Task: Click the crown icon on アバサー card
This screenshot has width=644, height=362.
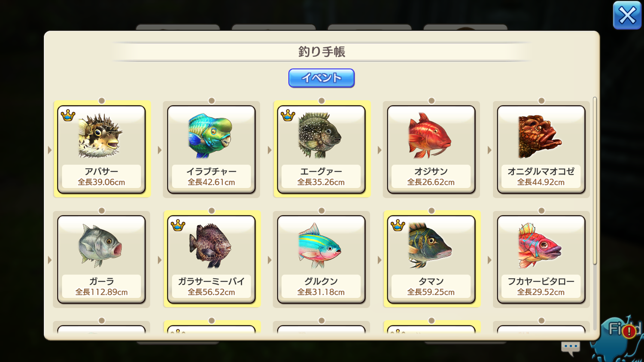Action: tap(68, 116)
